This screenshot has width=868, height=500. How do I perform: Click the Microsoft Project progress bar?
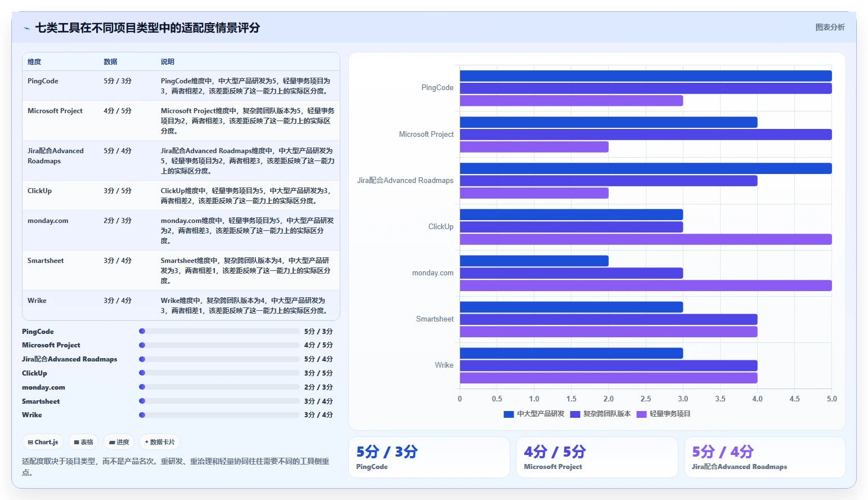tap(219, 345)
